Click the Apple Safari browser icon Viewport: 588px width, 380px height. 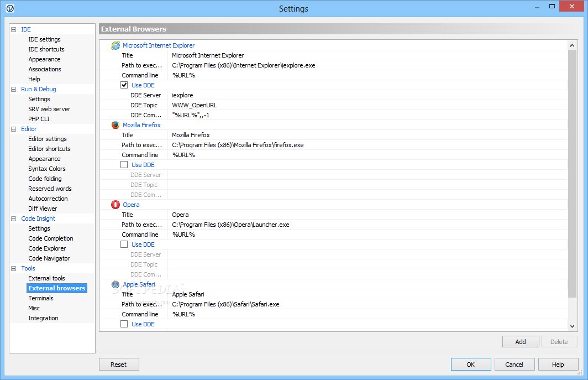[x=116, y=284]
